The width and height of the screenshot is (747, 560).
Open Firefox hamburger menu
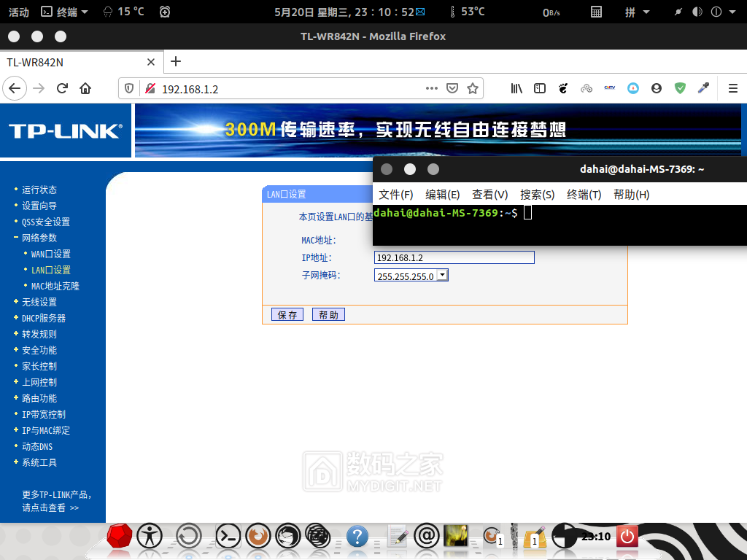coord(732,88)
